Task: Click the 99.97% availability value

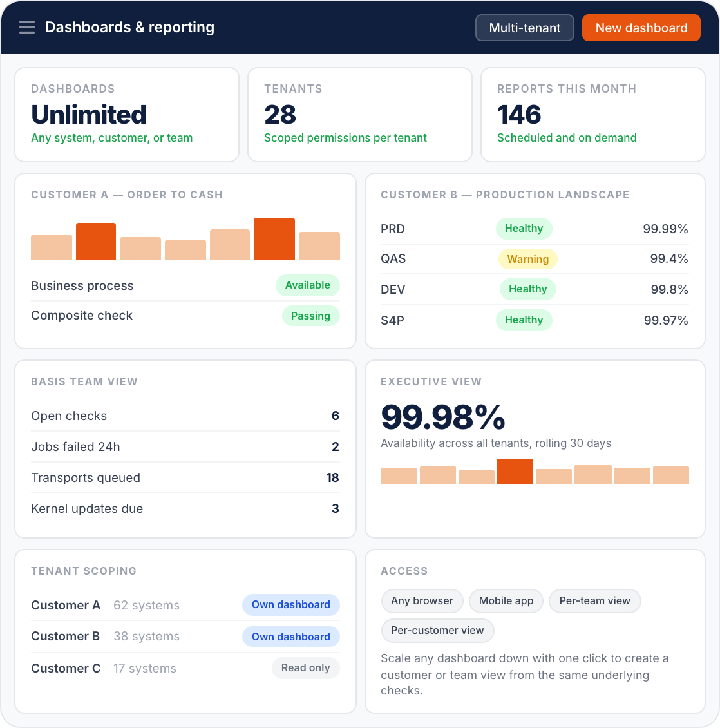Action: [x=666, y=320]
